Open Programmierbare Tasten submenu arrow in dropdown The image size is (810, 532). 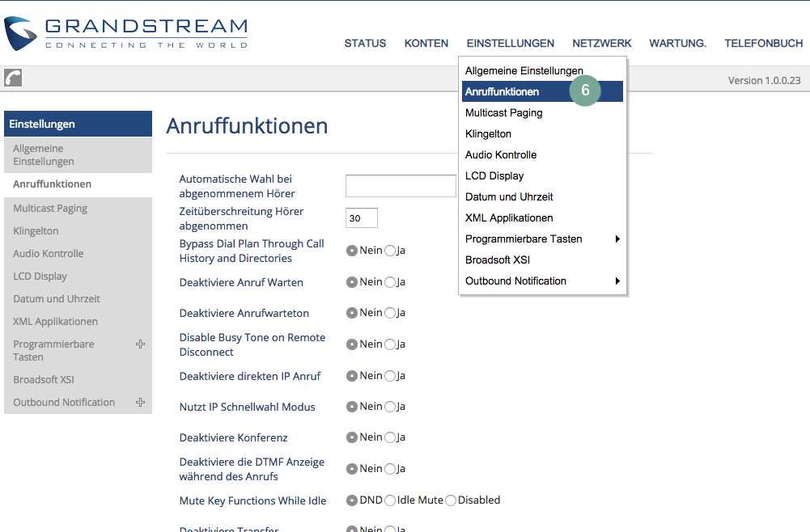[x=617, y=239]
